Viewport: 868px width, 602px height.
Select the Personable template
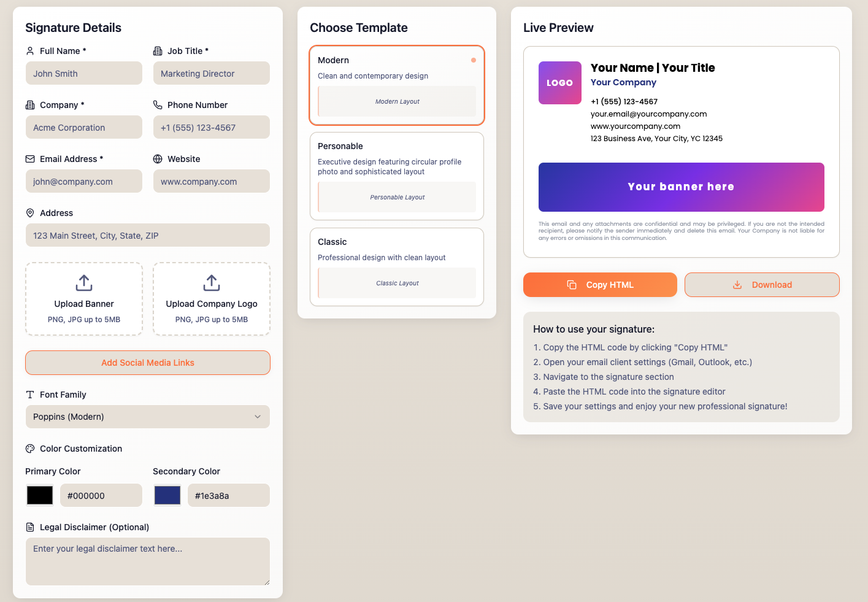click(396, 176)
